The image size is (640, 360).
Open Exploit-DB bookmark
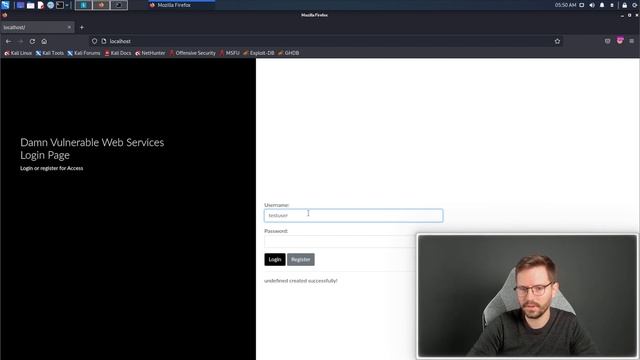pos(259,53)
